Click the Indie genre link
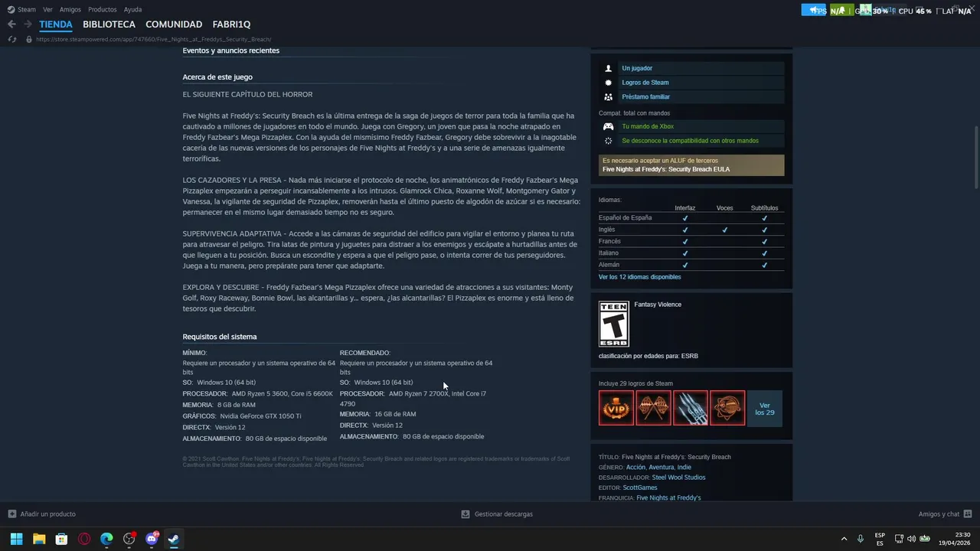980x551 pixels. pos(684,467)
